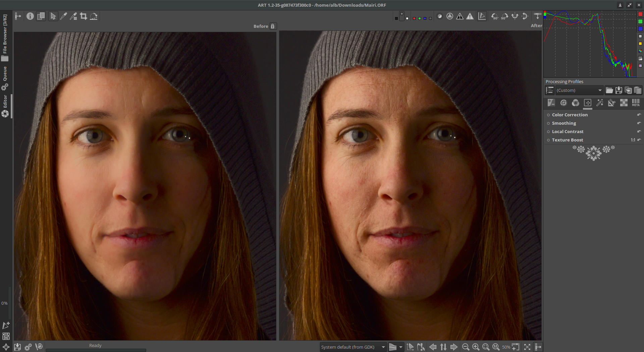This screenshot has height=352, width=644.
Task: Click the zoom in magnifier icon
Action: (476, 347)
